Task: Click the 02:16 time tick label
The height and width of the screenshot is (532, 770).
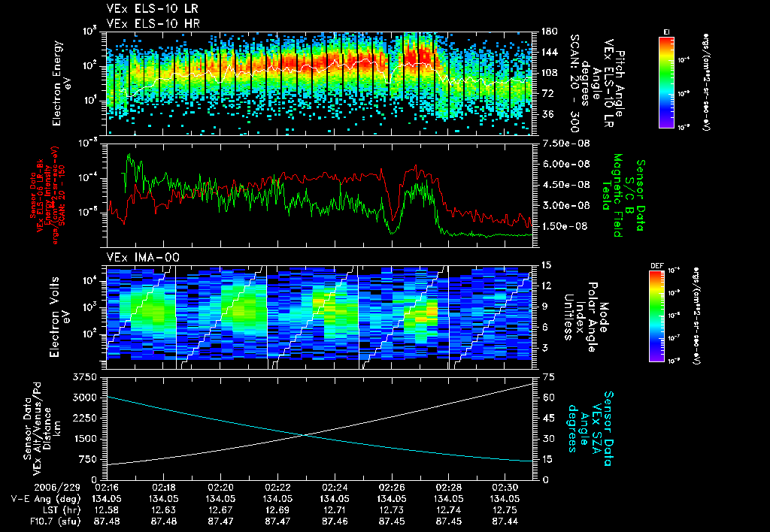Action: [x=107, y=488]
